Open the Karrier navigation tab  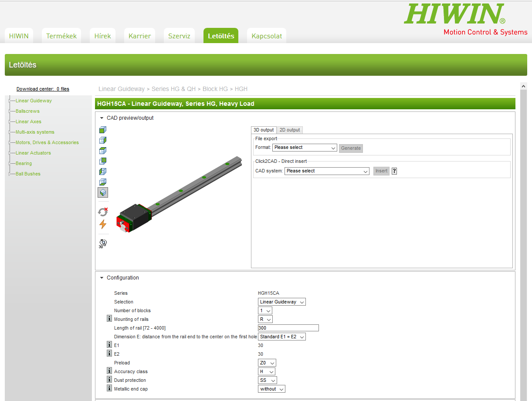point(139,36)
